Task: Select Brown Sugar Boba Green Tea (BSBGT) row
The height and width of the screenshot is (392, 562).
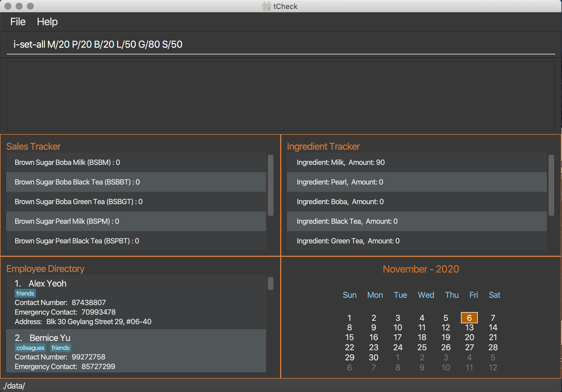Action: (x=136, y=202)
